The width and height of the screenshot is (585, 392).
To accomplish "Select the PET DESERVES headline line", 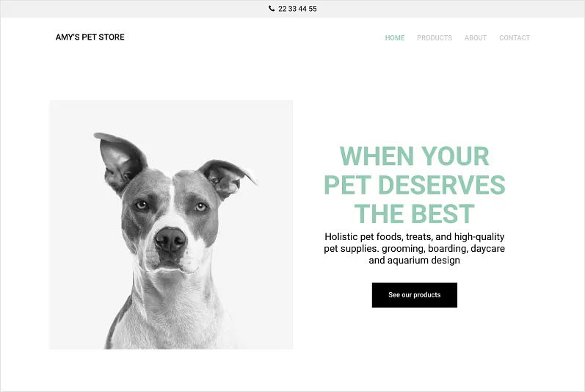I will click(415, 185).
